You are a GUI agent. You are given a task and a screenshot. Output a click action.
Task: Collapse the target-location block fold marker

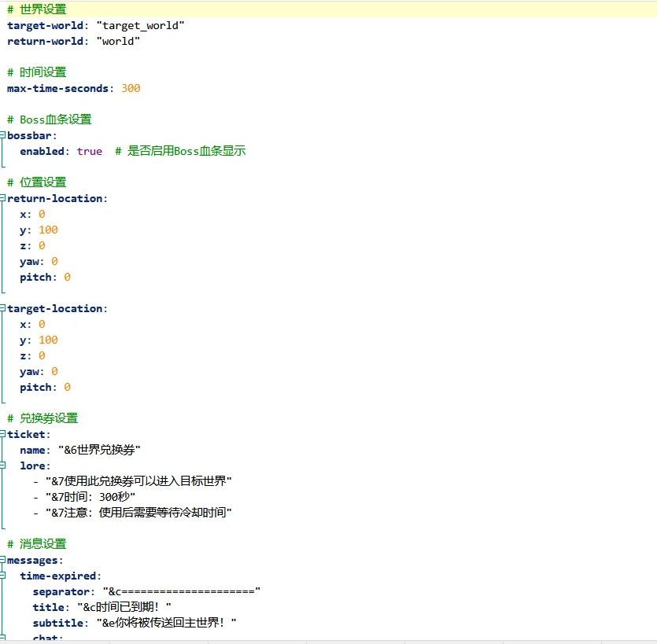2,307
